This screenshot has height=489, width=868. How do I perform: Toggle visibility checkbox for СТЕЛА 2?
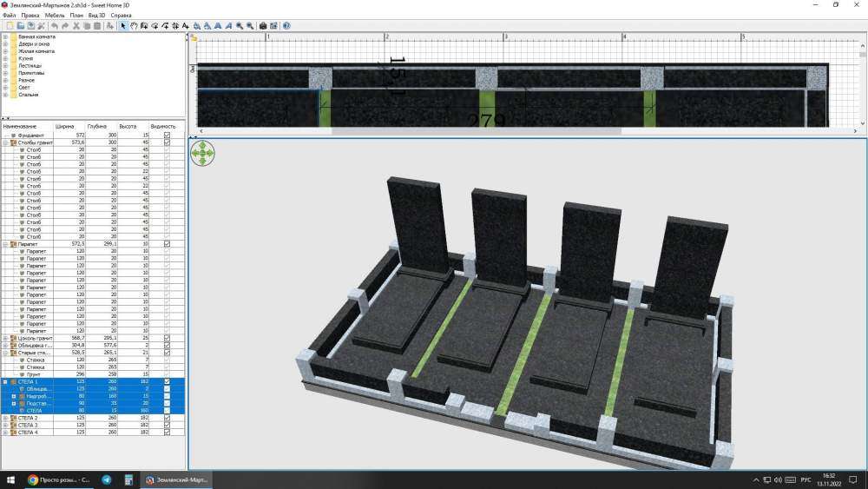[x=167, y=418]
